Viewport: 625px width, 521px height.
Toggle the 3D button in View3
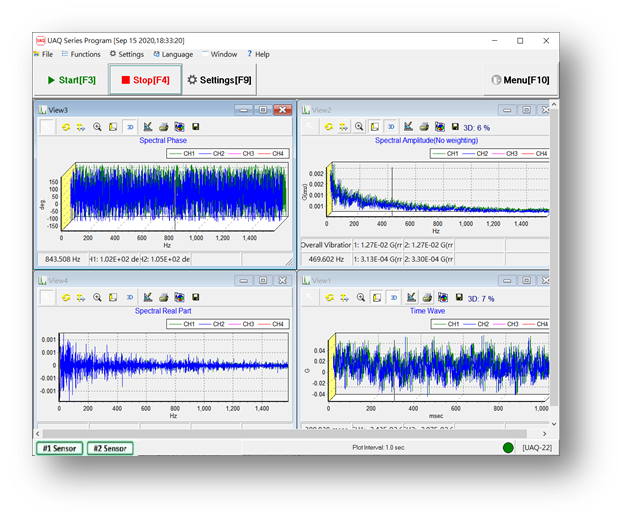[129, 127]
